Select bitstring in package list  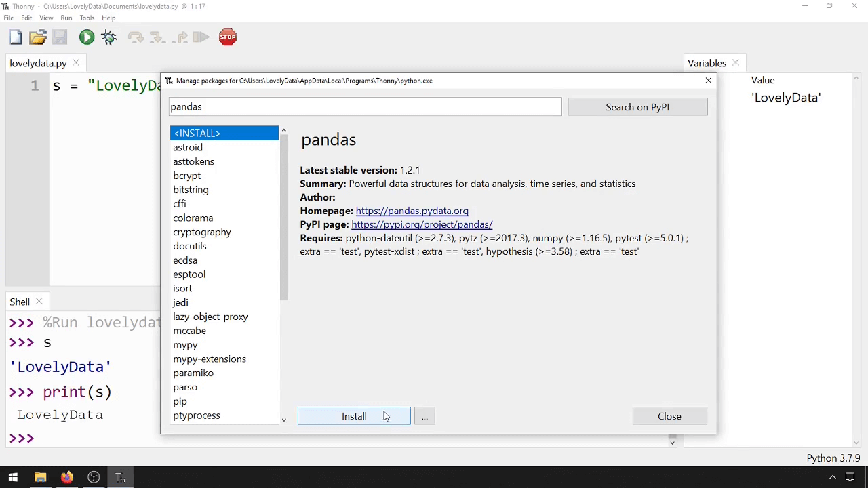pos(224,190)
